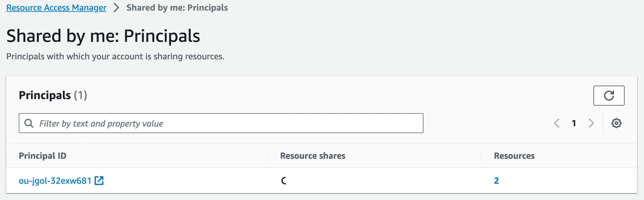The image size is (644, 200).
Task: Click the refresh principals button
Action: [608, 96]
